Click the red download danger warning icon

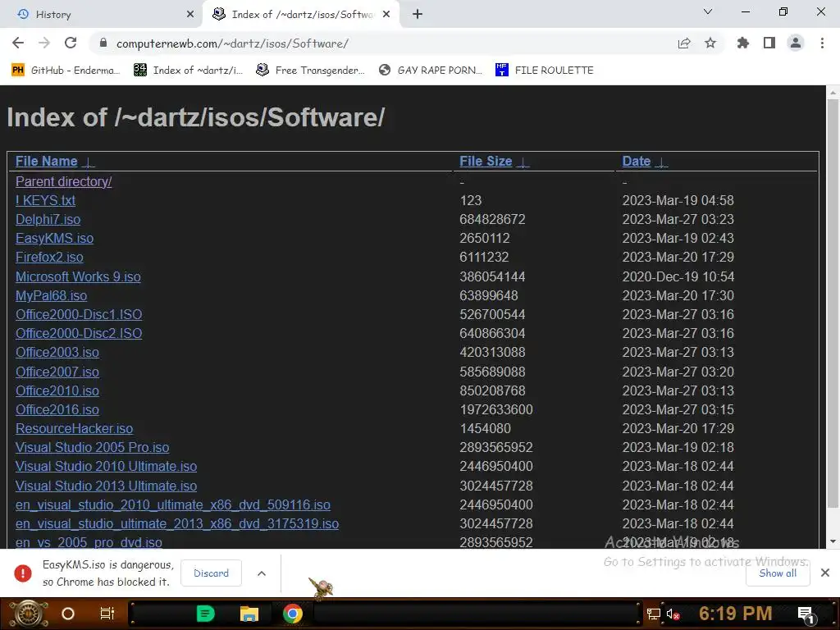[22, 573]
